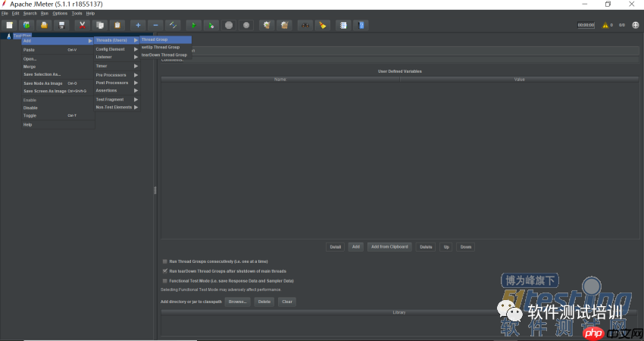The height and width of the screenshot is (341, 644).
Task: Click the Browse button for classpath
Action: point(237,302)
